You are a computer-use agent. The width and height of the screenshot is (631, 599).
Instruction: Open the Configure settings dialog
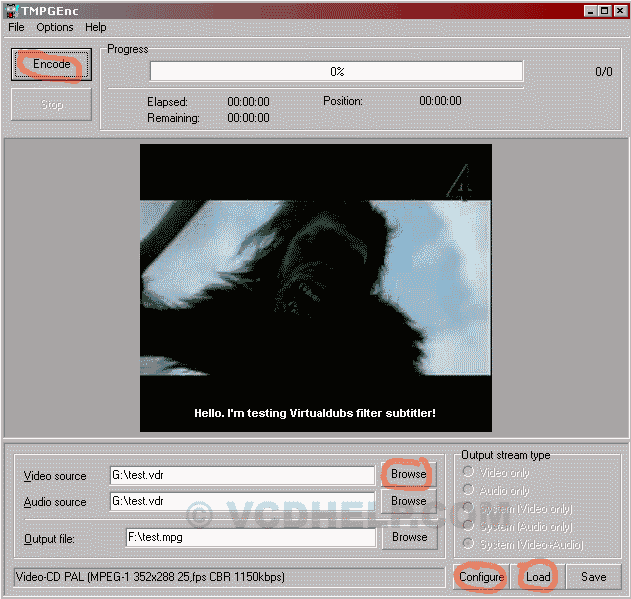[481, 577]
